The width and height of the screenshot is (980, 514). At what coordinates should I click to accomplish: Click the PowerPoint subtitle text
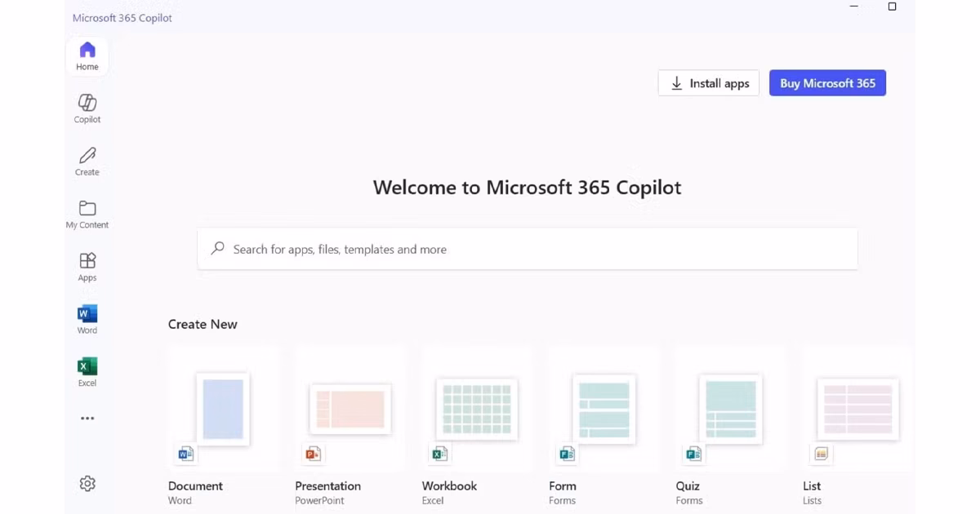coord(319,501)
